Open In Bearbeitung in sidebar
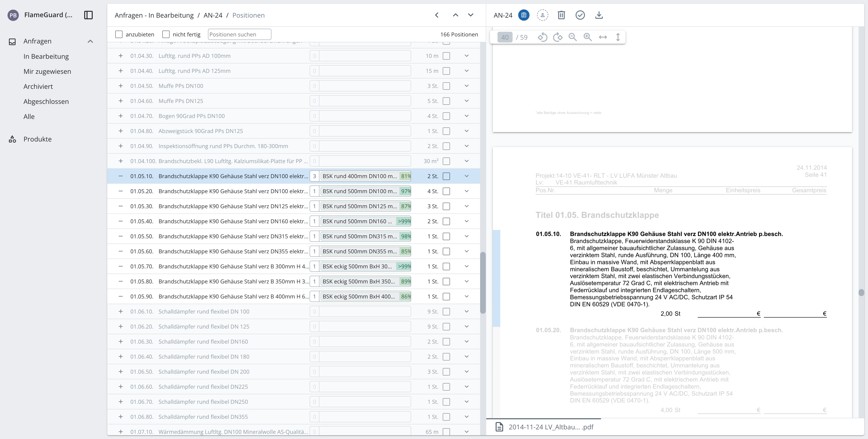Image resolution: width=868 pixels, height=439 pixels. pyautogui.click(x=46, y=56)
